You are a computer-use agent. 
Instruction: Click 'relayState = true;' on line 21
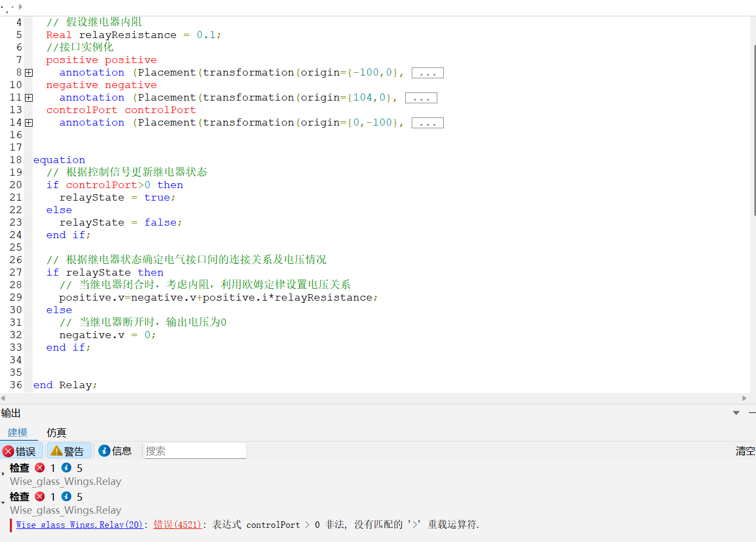[117, 197]
